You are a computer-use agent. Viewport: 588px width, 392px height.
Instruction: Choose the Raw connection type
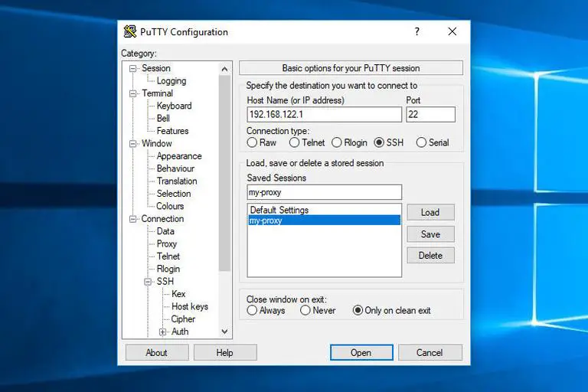coord(252,142)
